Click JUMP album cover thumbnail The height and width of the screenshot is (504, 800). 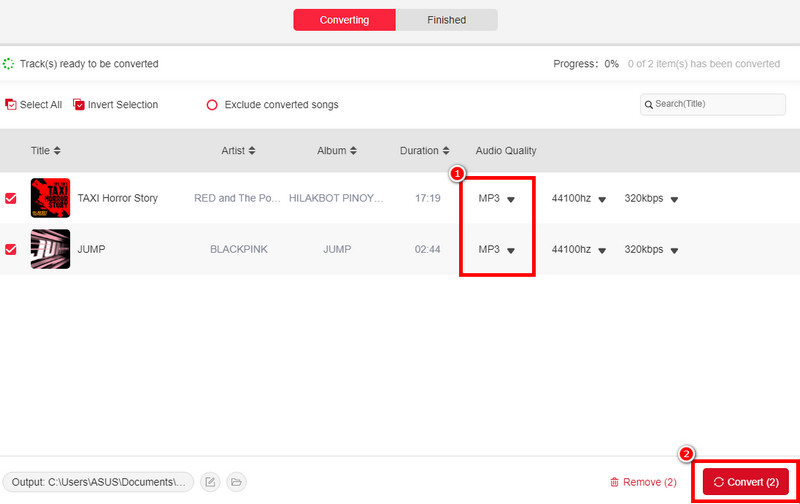pos(50,249)
